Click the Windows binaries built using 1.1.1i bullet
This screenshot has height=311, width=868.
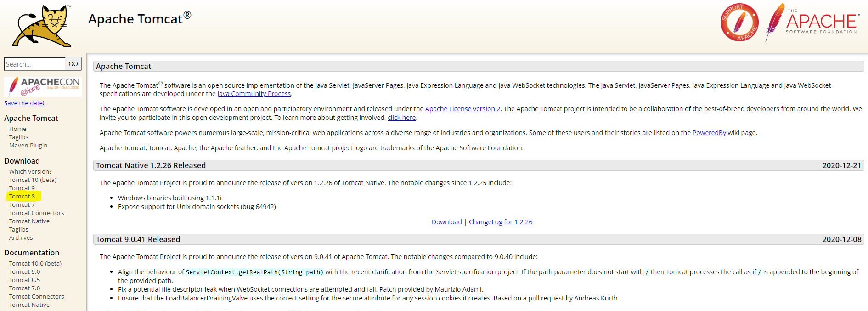pyautogui.click(x=170, y=198)
